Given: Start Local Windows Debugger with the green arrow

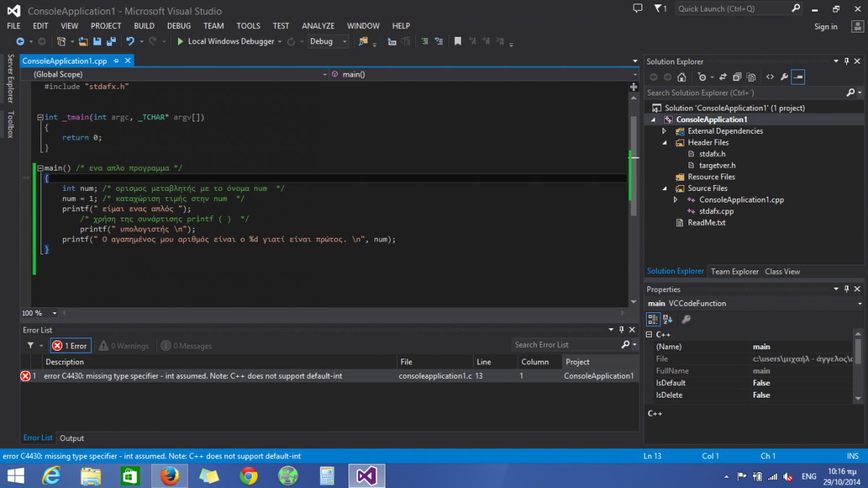Looking at the screenshot, I should pyautogui.click(x=180, y=41).
